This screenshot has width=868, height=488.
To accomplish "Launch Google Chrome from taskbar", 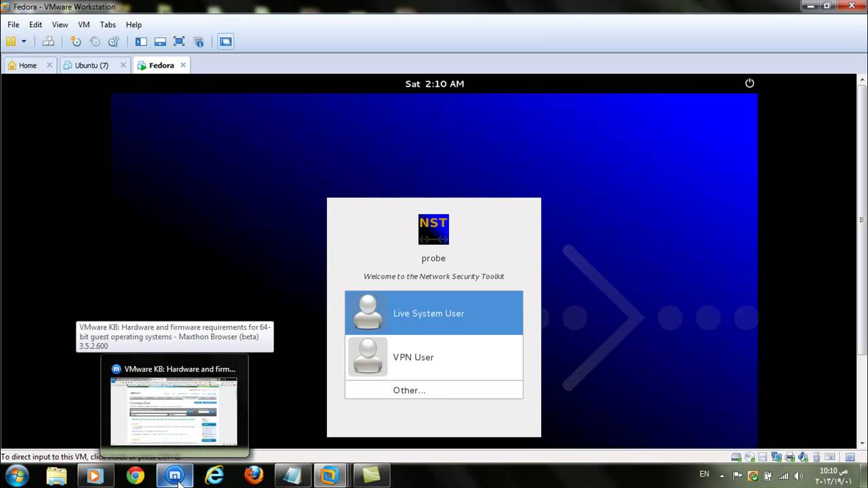I will pyautogui.click(x=136, y=476).
